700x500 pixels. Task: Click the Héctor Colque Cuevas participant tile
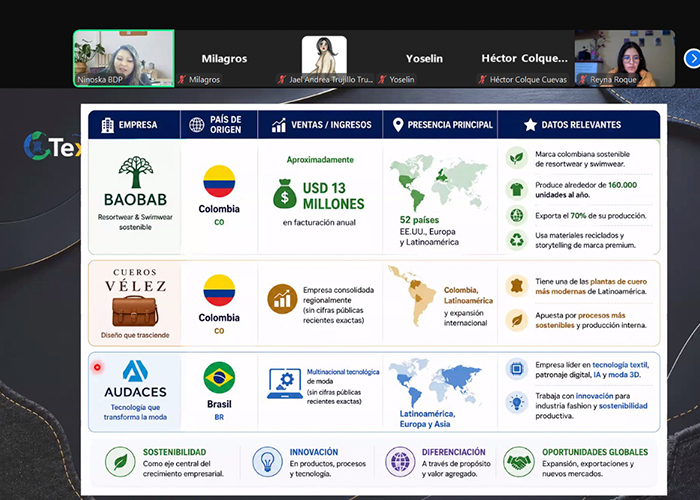(525, 58)
